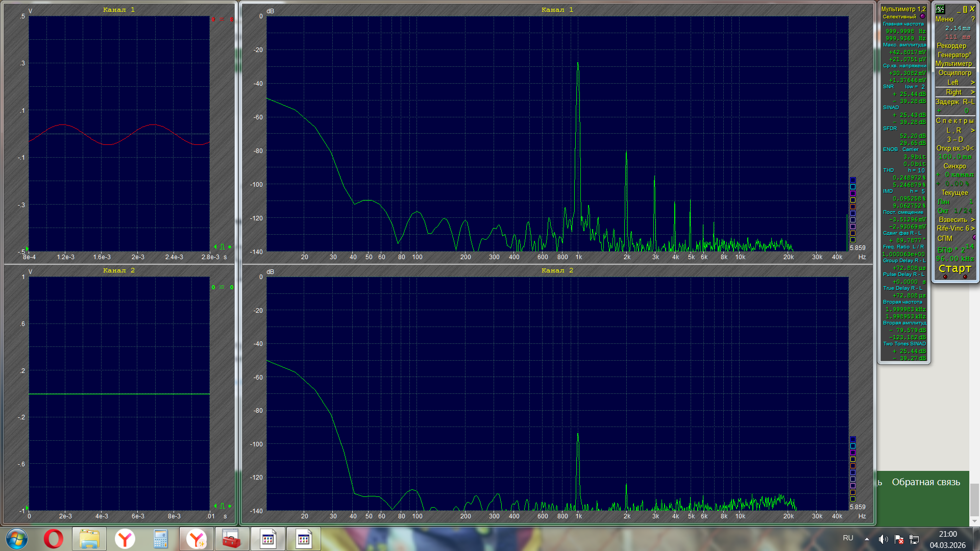The image size is (980, 551).
Task: Open the Calculator from taskbar
Action: coord(160,539)
